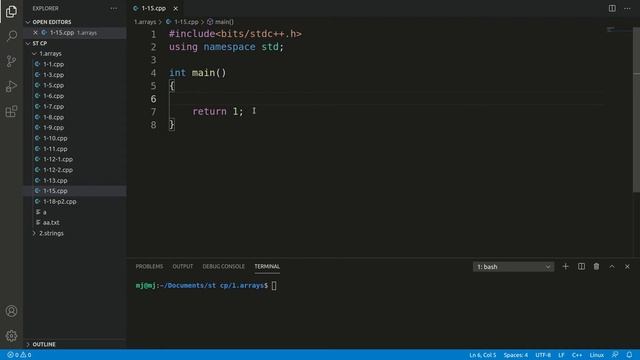The height and width of the screenshot is (360, 640).
Task: Open the file named a
Action: coord(44,212)
